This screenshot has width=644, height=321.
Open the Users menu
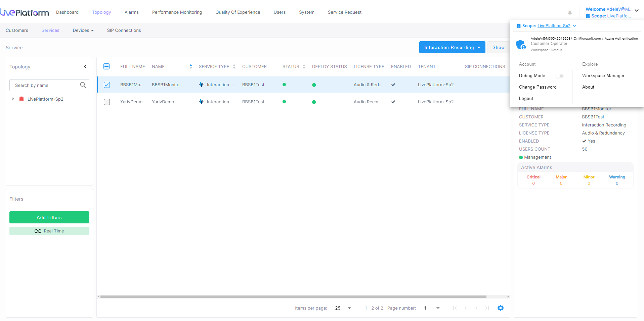(280, 12)
